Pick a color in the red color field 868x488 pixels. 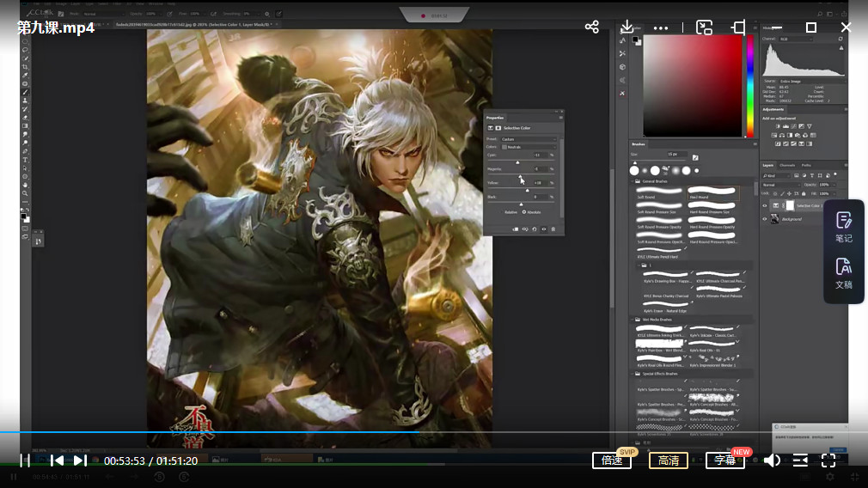tap(693, 86)
